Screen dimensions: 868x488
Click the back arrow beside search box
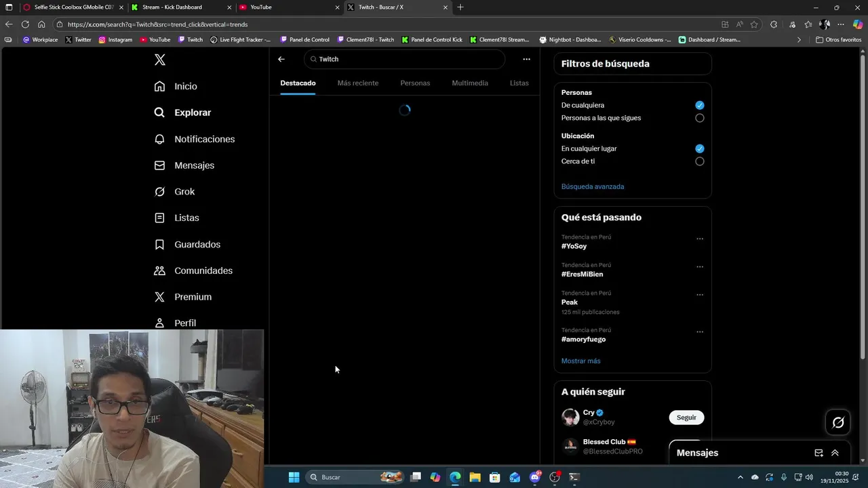pos(281,59)
